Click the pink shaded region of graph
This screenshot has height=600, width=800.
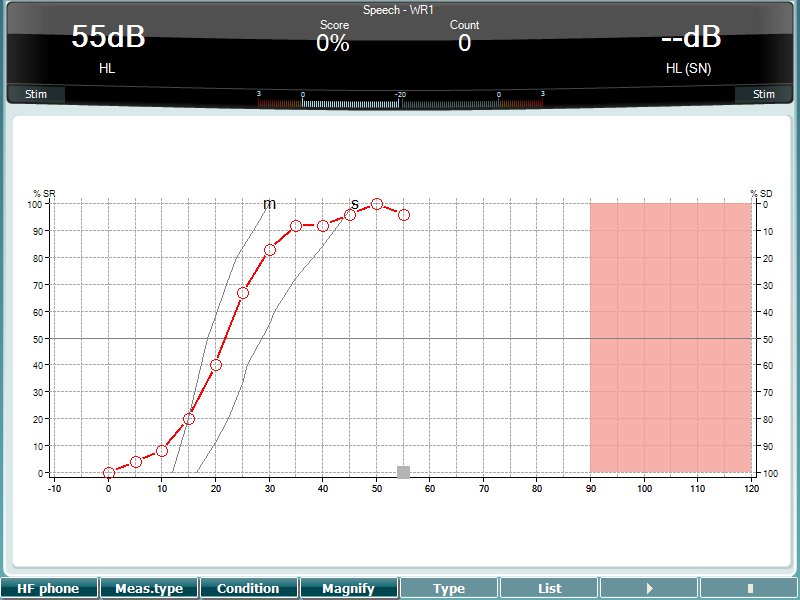(670, 338)
